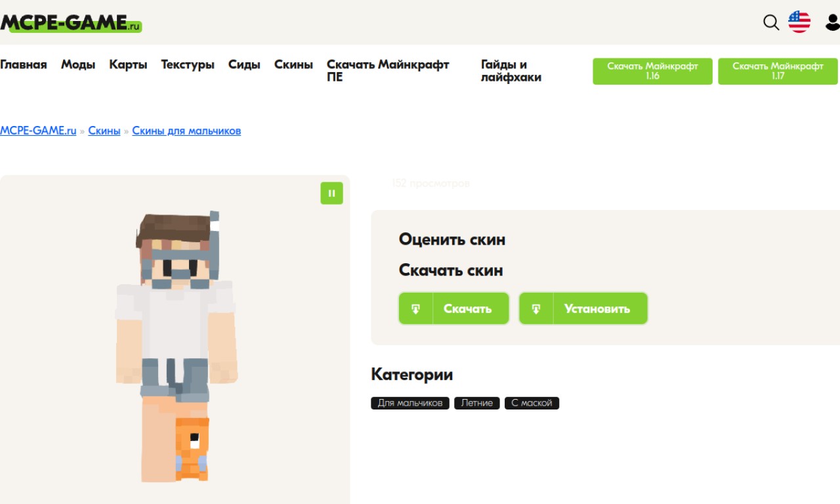This screenshot has height=504, width=840.
Task: Select the Летние category tag
Action: [x=477, y=403]
